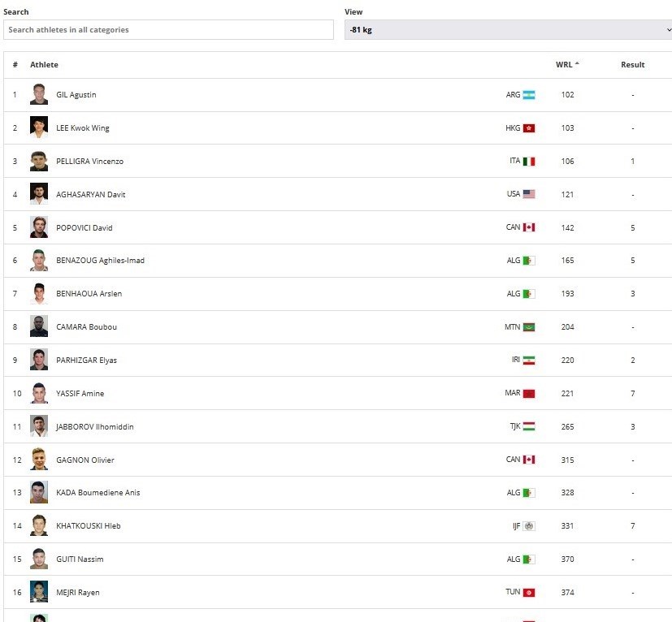Click the Tunisia flag in MEJRI Rayen's row
Viewport: 672px width, 622px height.
[529, 593]
